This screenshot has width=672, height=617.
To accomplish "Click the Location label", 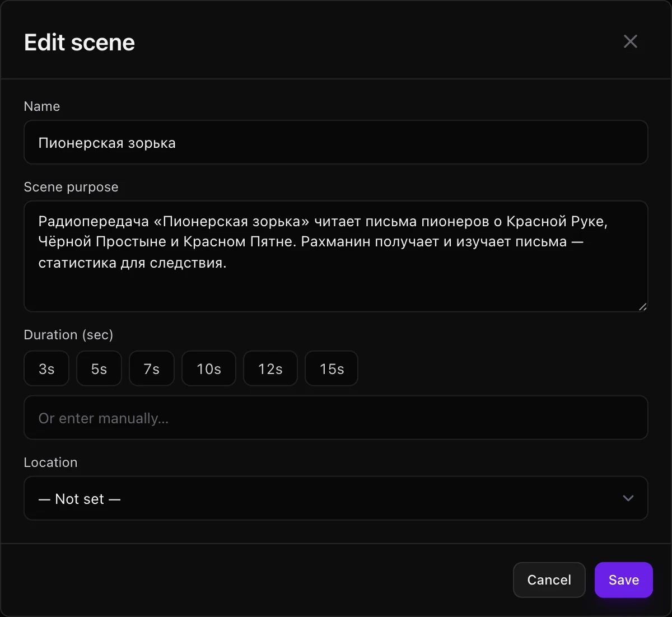I will 50,462.
